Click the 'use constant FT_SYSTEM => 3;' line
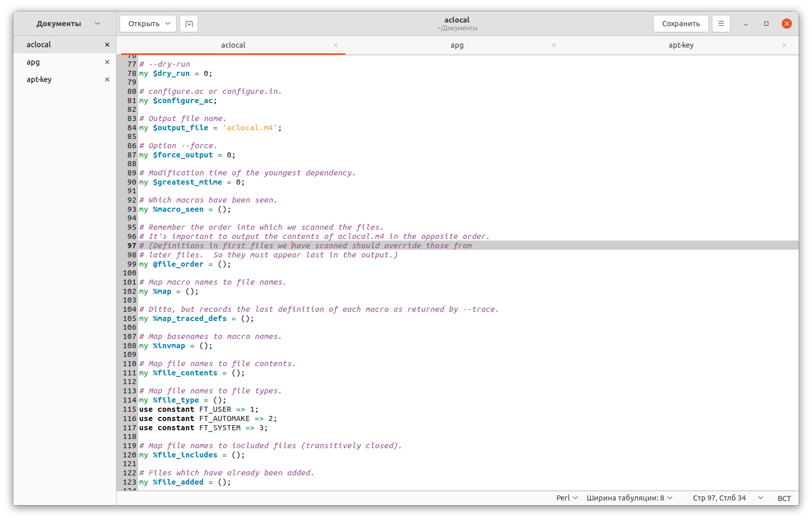This screenshot has width=812, height=520. point(203,428)
